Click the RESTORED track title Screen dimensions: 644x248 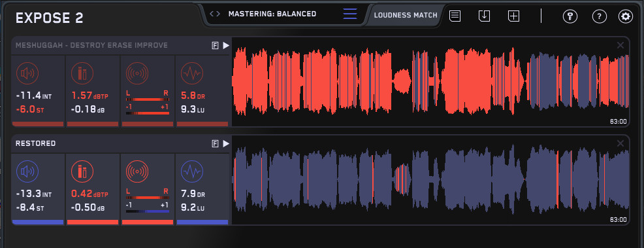35,143
